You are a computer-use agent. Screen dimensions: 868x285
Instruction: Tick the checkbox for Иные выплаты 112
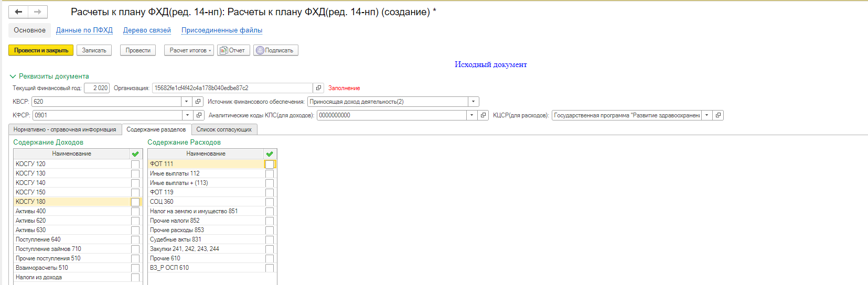point(270,173)
